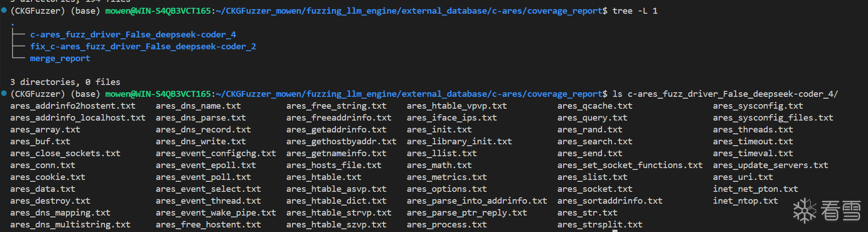Viewport: 868px width, 232px height.
Task: Click ares_set_socket_functions.txt file
Action: 629,165
